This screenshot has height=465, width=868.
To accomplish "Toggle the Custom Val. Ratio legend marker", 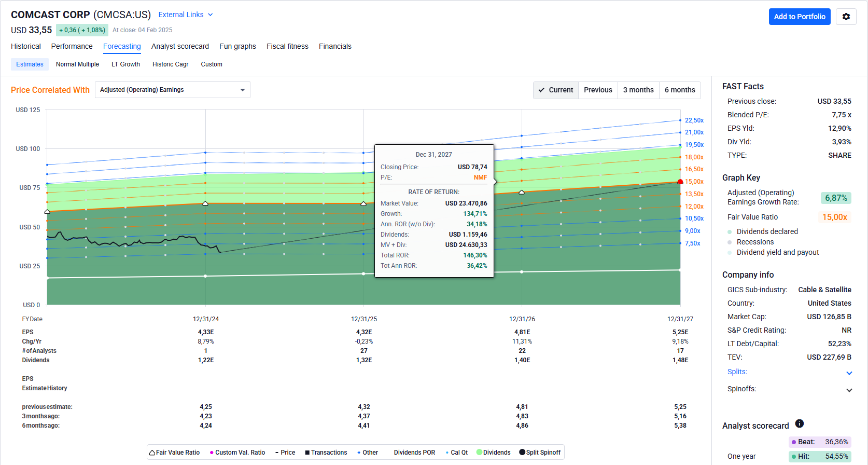I will 212,453.
